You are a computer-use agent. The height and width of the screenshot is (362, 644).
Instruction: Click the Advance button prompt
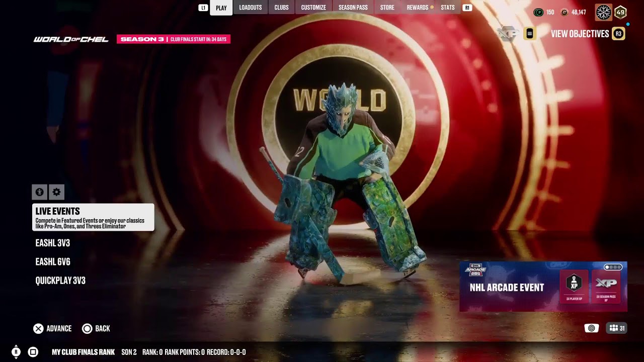pyautogui.click(x=52, y=328)
